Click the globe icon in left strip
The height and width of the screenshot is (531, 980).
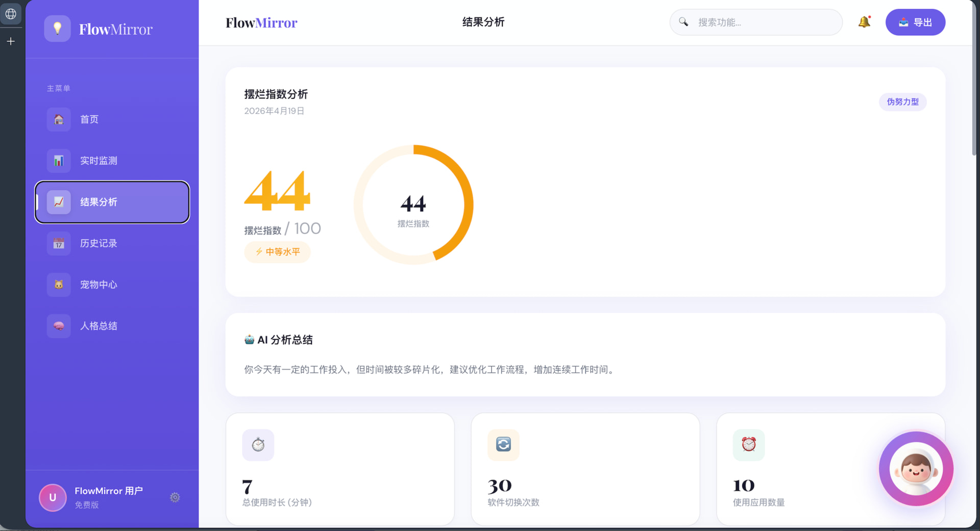tap(11, 14)
